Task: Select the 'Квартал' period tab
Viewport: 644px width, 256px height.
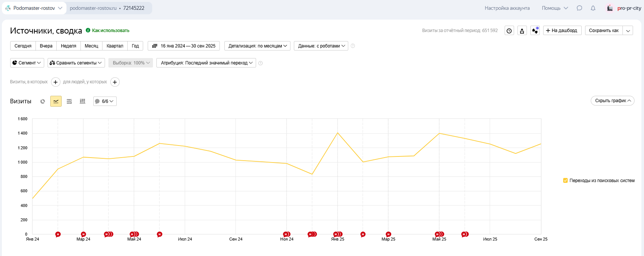Action: [115, 46]
